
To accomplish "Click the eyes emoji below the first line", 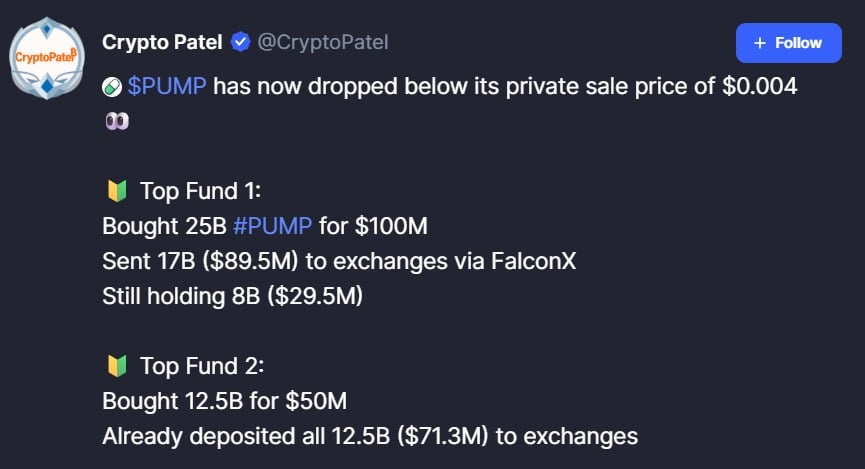I will click(115, 122).
